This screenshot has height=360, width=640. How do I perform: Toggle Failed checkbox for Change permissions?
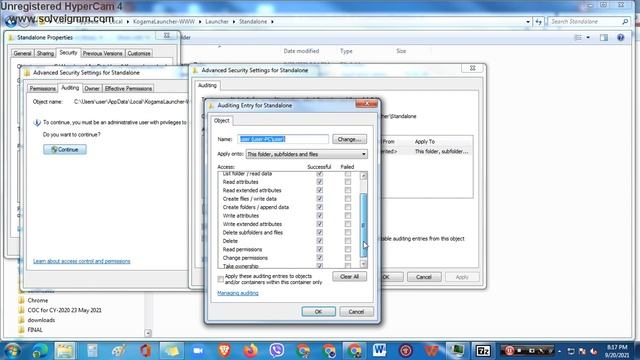[x=348, y=258]
